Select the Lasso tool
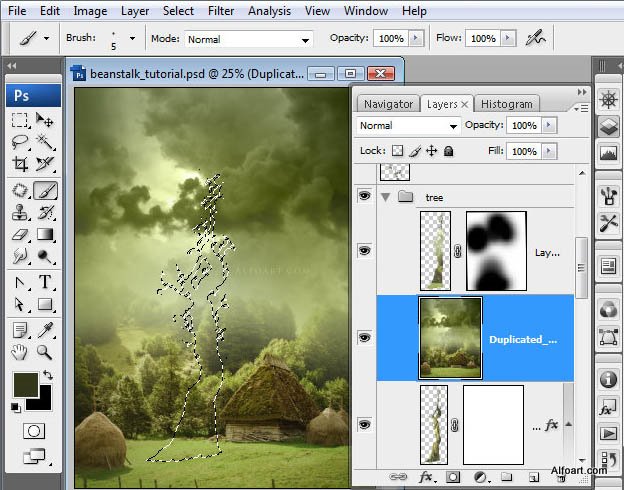The width and height of the screenshot is (624, 490). 20,141
